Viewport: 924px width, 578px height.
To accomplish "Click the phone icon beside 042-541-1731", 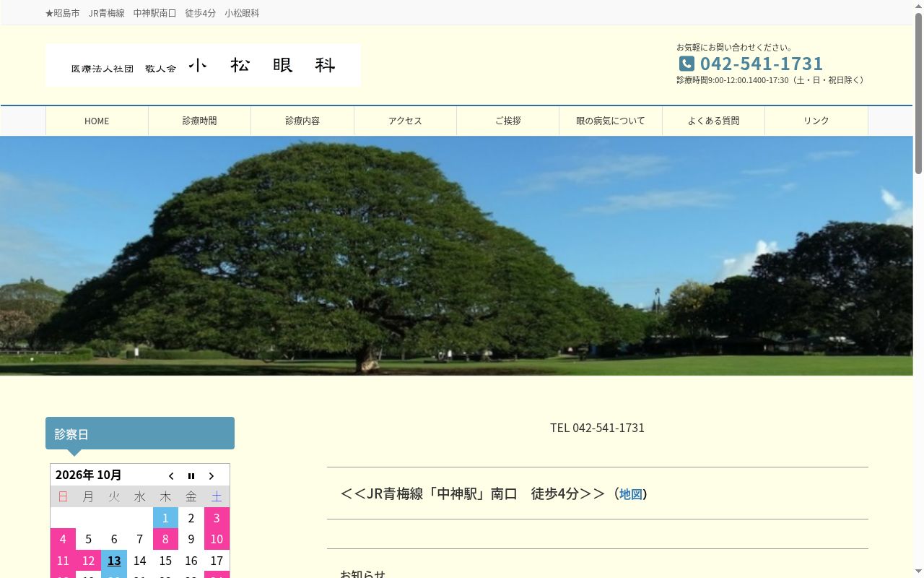I will [x=687, y=64].
